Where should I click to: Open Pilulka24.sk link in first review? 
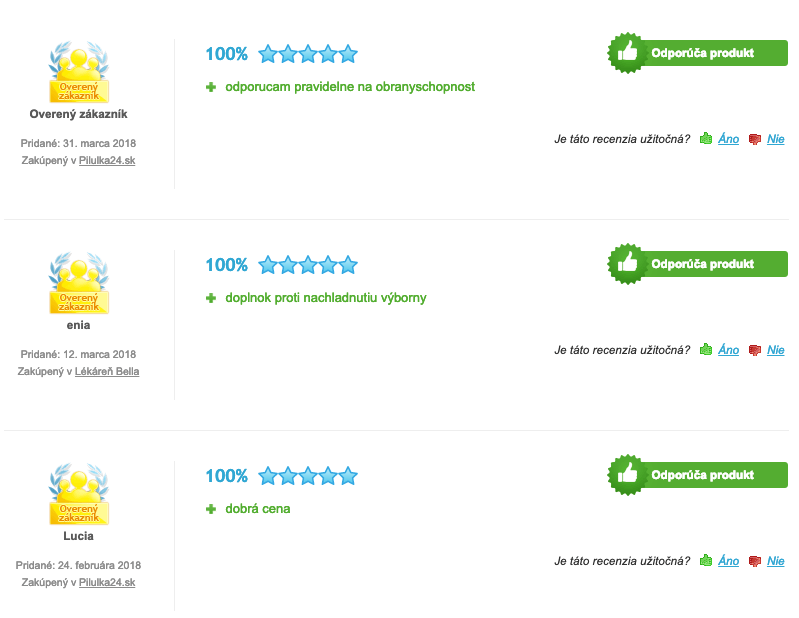click(x=107, y=160)
